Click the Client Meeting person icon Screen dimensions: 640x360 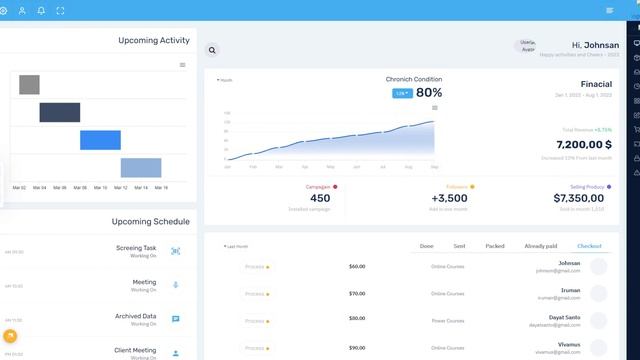pos(176,353)
